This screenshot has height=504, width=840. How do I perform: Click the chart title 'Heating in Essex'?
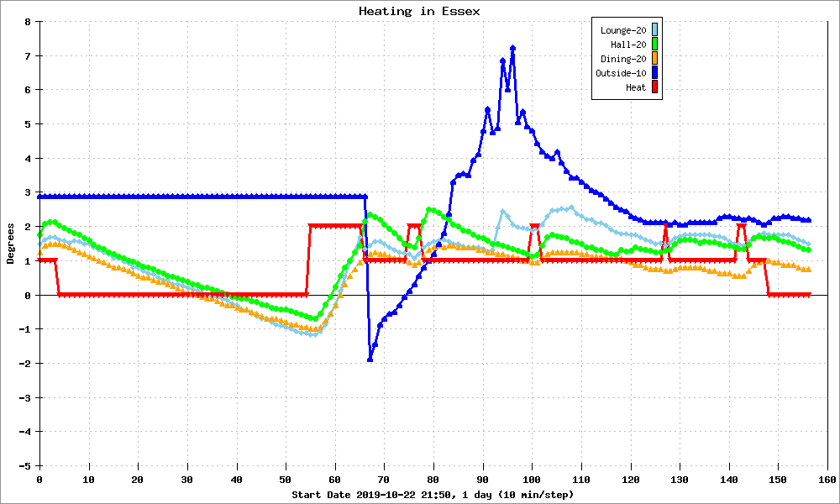[x=419, y=11]
